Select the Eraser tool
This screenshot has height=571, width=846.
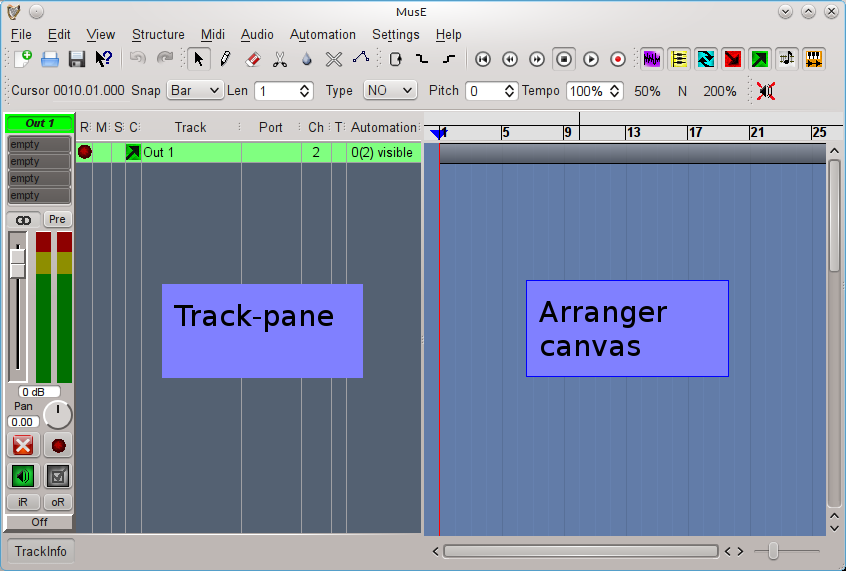point(253,59)
